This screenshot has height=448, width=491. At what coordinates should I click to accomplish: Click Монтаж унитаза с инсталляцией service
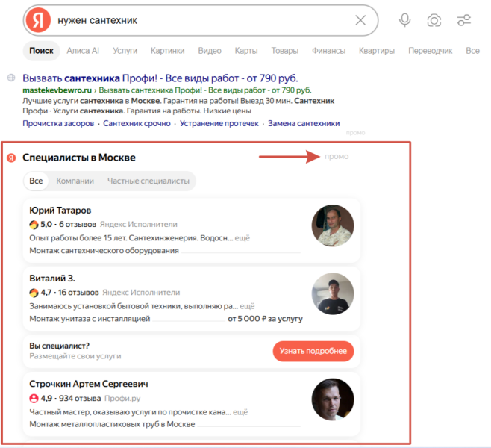pos(90,319)
